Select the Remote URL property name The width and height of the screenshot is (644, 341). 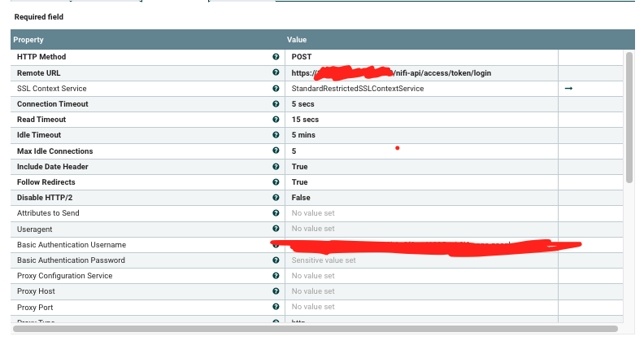(38, 73)
